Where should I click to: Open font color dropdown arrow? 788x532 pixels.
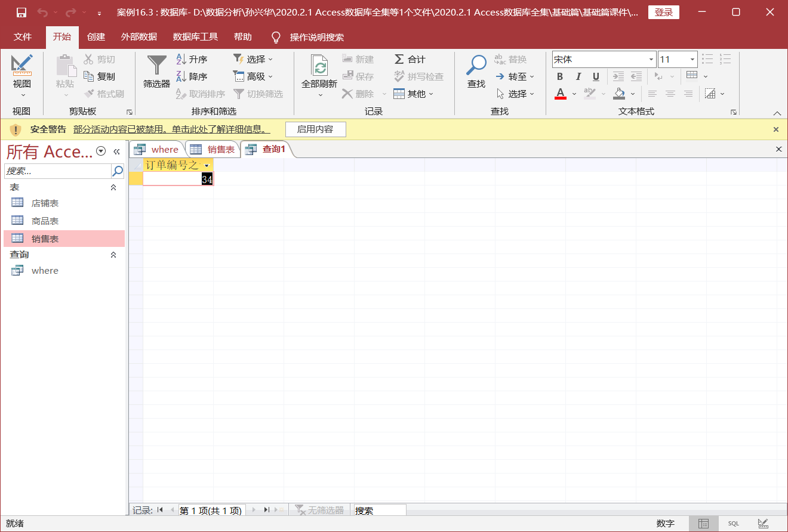(574, 94)
